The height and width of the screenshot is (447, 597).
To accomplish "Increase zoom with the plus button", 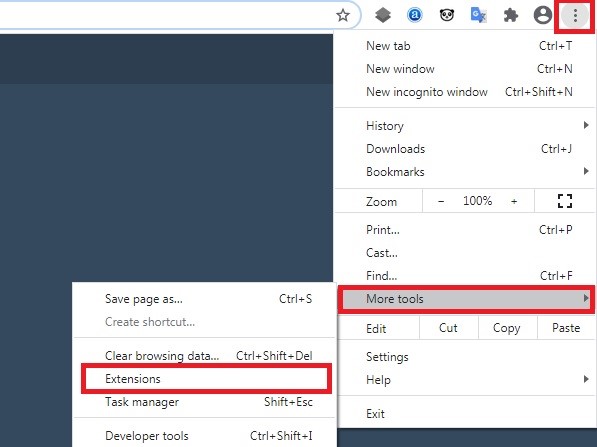I will [x=514, y=201].
